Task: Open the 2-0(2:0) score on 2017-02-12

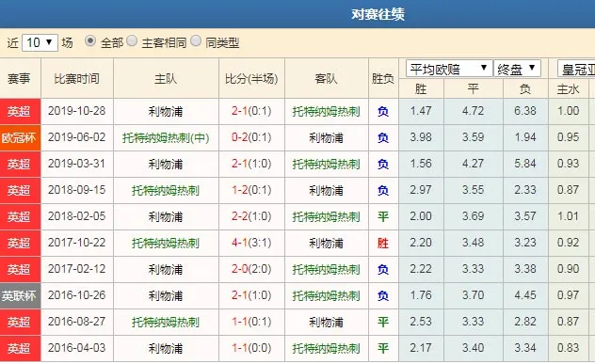Action: click(251, 269)
